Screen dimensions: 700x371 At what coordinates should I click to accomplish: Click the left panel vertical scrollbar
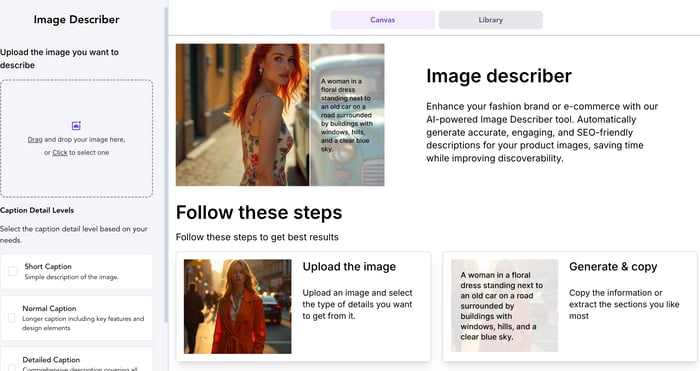point(167,165)
